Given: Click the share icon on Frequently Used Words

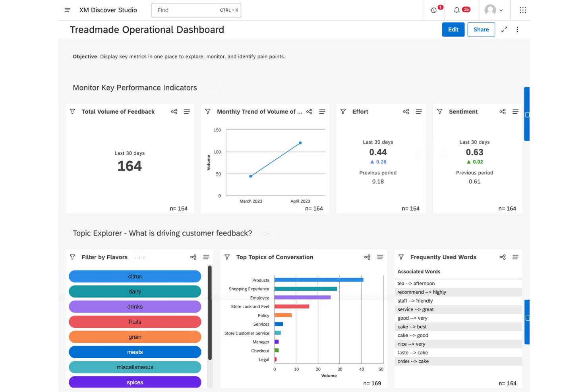Looking at the screenshot, I should pyautogui.click(x=503, y=257).
